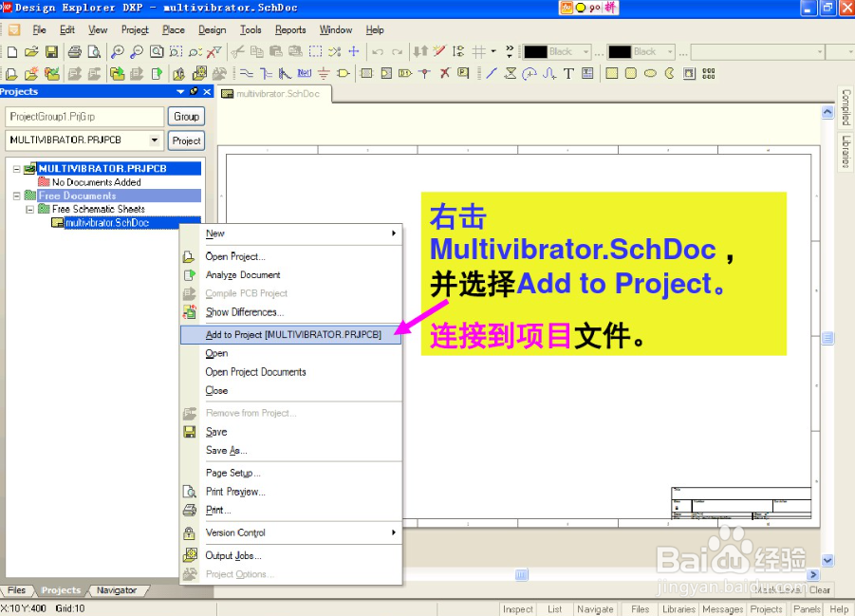Click the vertical scrollbar up arrow
The image size is (855, 616).
point(827,113)
